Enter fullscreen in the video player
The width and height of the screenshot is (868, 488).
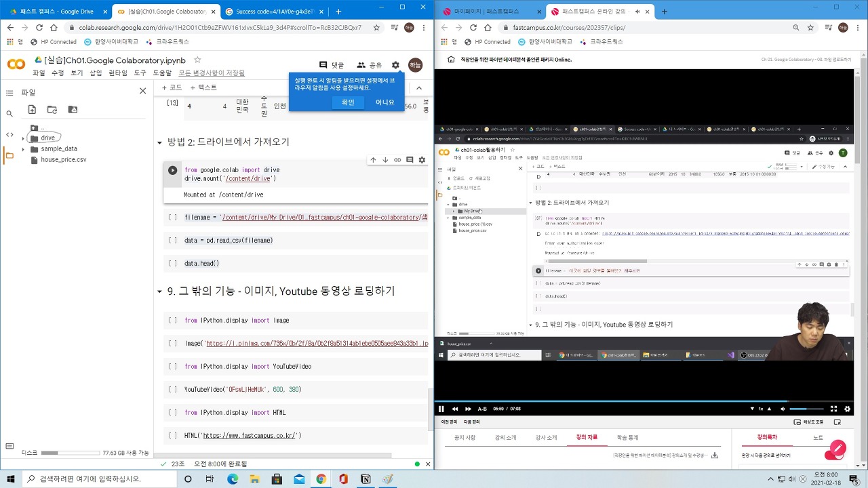tap(834, 409)
